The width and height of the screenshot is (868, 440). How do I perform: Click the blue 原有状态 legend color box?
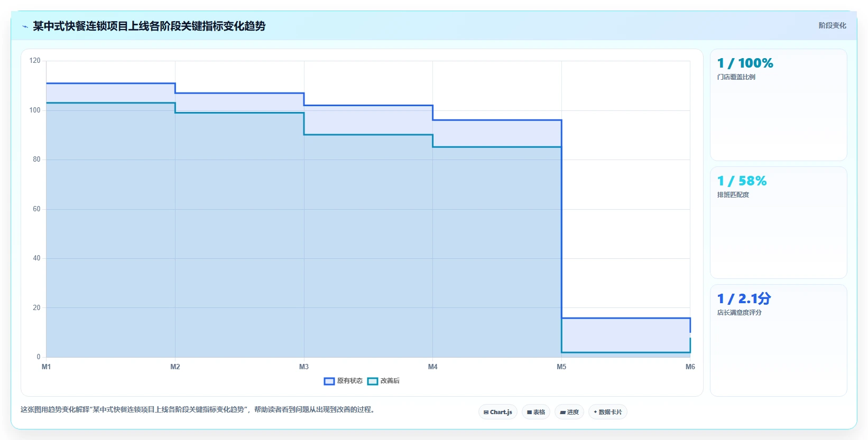[329, 381]
